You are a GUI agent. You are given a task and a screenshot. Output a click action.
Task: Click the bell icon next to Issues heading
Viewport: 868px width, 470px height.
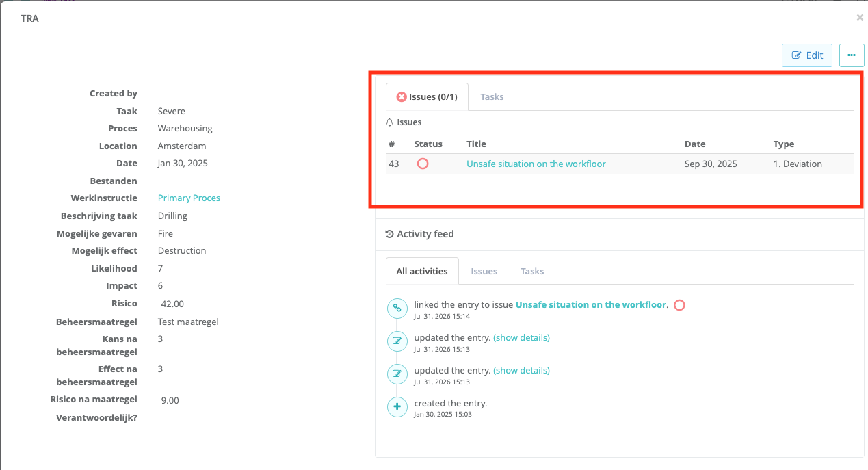pyautogui.click(x=390, y=122)
